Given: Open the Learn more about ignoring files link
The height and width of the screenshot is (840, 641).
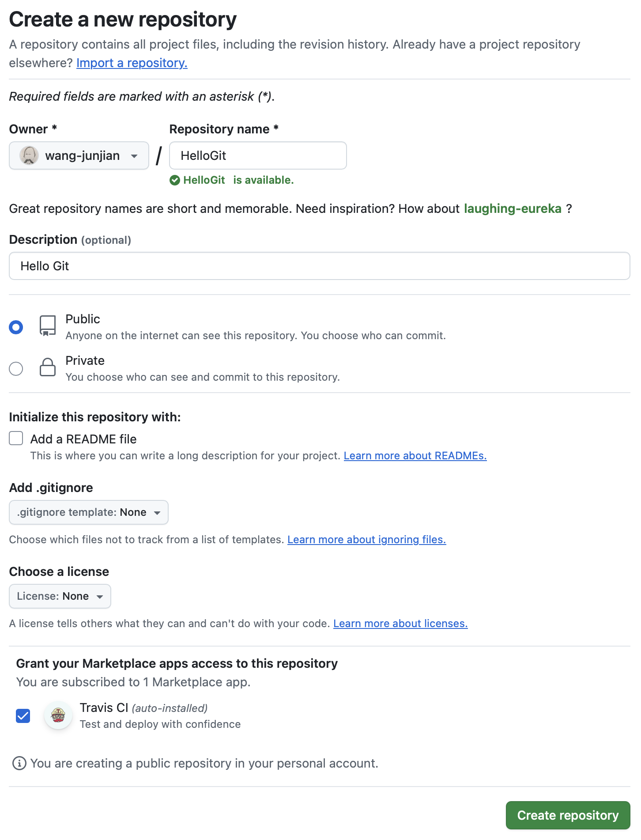Looking at the screenshot, I should 366,540.
